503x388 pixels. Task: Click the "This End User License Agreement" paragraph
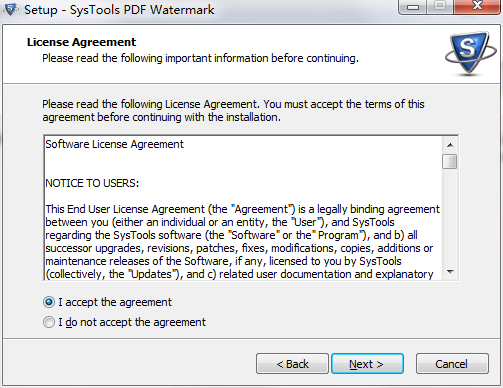pos(243,242)
